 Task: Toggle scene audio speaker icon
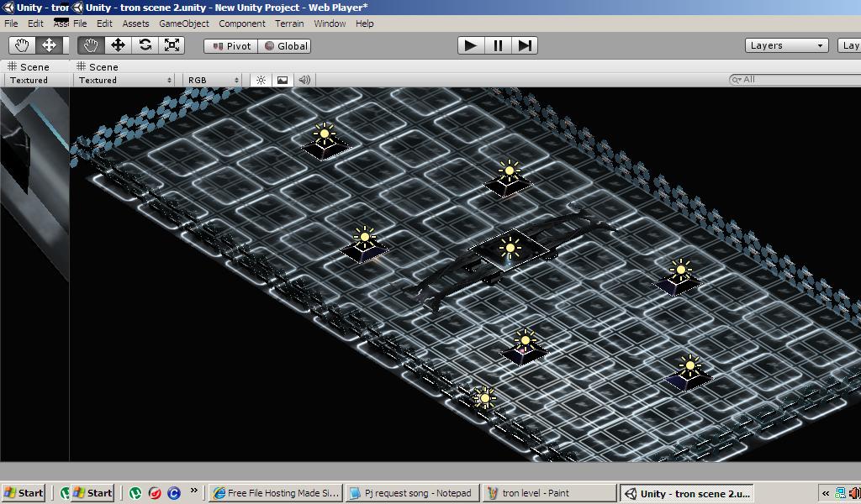(x=304, y=80)
